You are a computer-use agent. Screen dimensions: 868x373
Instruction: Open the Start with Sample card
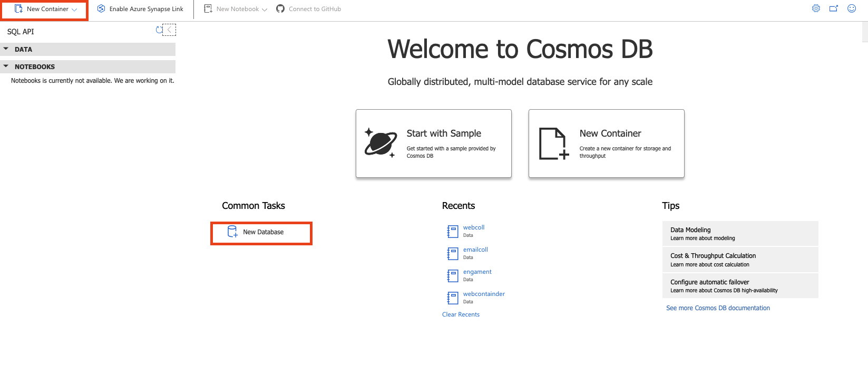[x=434, y=144]
